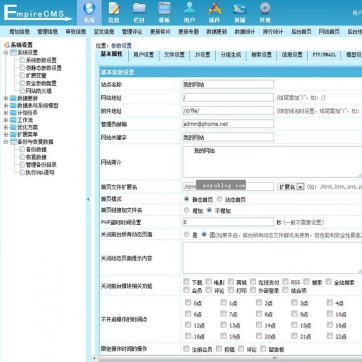Switch to the 文件设置 tab
The image size is (362, 362).
174,55
